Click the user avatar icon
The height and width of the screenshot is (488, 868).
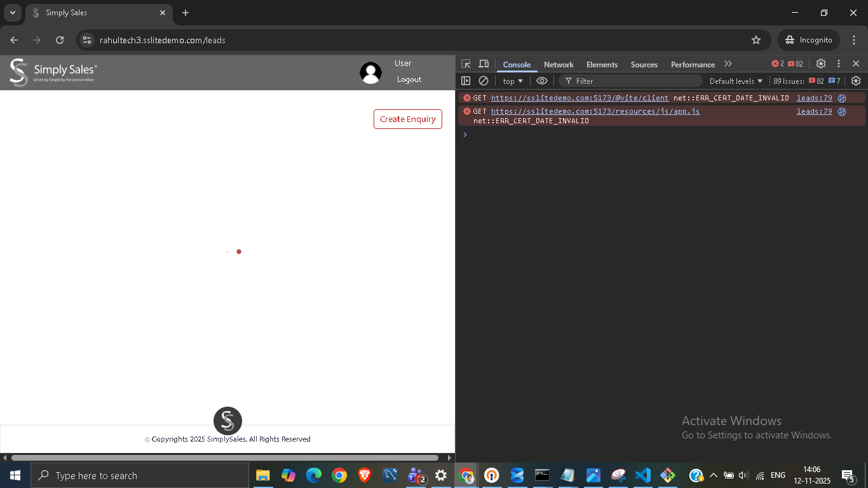pyautogui.click(x=370, y=72)
